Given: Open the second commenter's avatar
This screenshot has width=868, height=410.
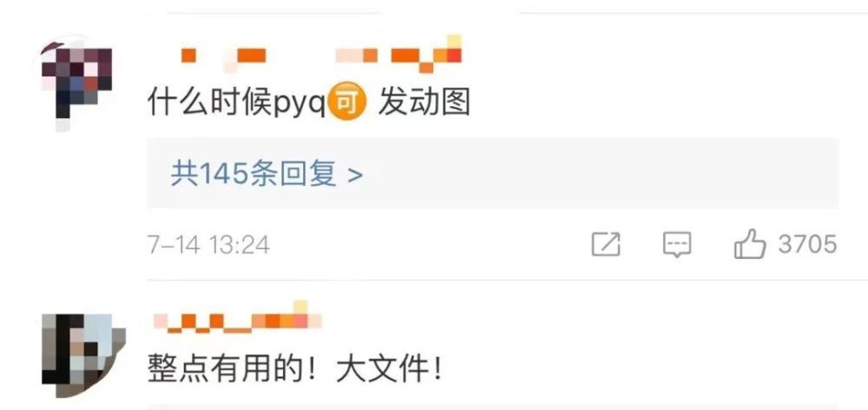Looking at the screenshot, I should (x=83, y=354).
